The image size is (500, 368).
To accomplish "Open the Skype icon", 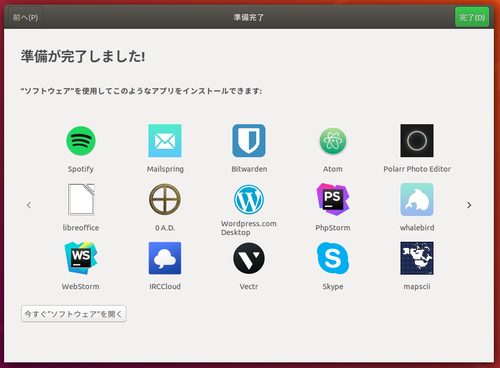I will 333,258.
